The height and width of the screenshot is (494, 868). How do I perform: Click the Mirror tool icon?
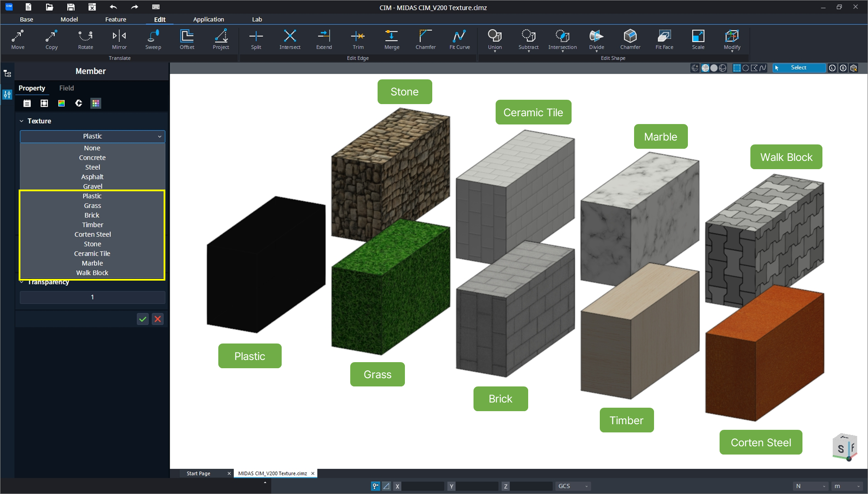coord(119,39)
